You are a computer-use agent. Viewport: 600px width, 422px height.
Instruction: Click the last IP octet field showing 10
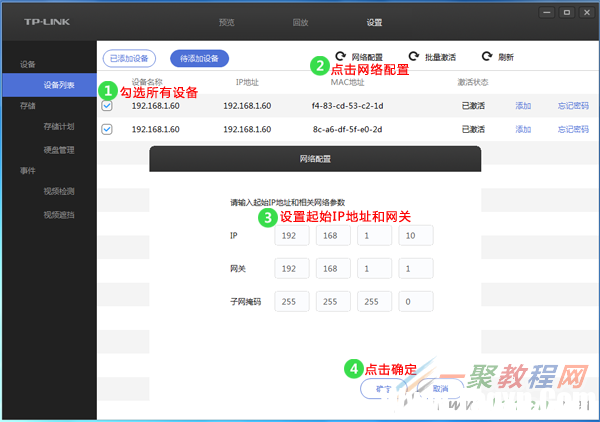pos(416,235)
